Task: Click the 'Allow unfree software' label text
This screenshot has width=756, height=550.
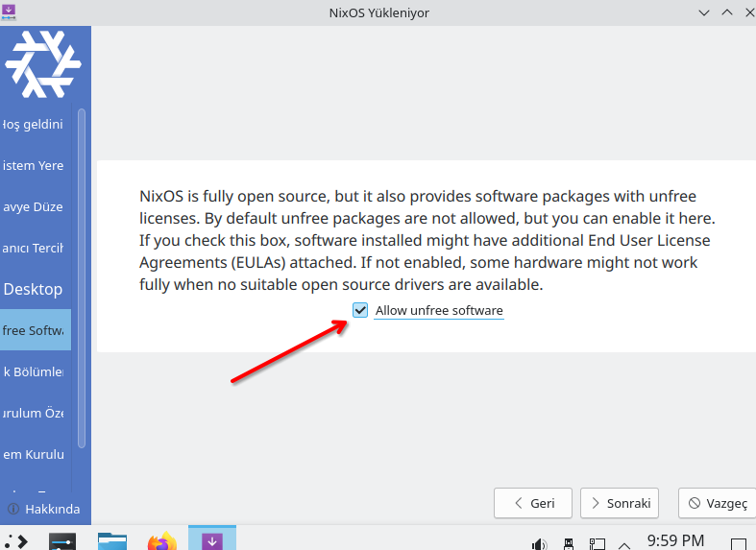Action: coord(439,310)
